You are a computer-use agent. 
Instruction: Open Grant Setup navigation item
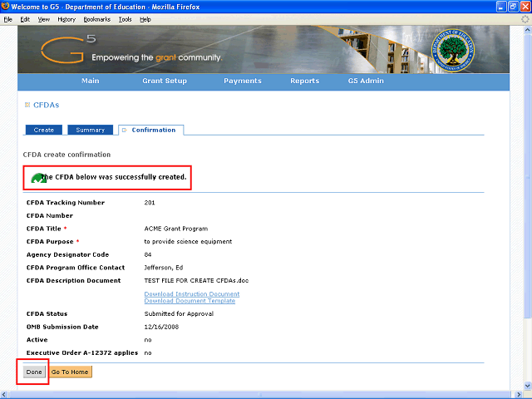[x=165, y=81]
